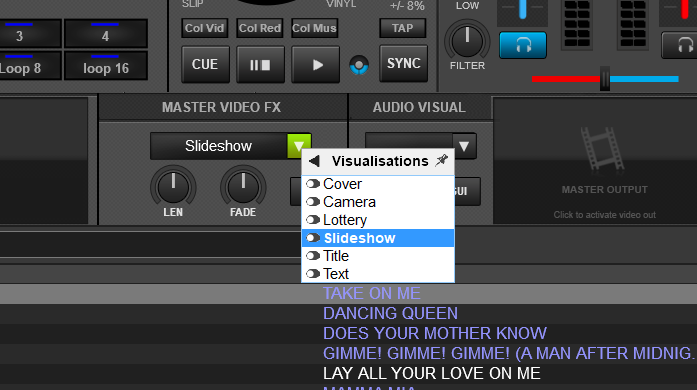The image size is (697, 390).
Task: Go back using the Visualisations arrow
Action: [x=314, y=161]
